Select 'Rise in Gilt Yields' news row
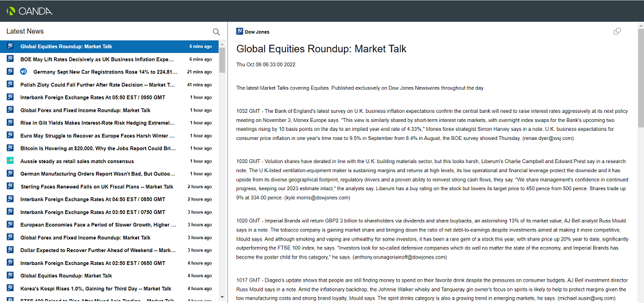The height and width of the screenshot is (303, 644). 109,123
